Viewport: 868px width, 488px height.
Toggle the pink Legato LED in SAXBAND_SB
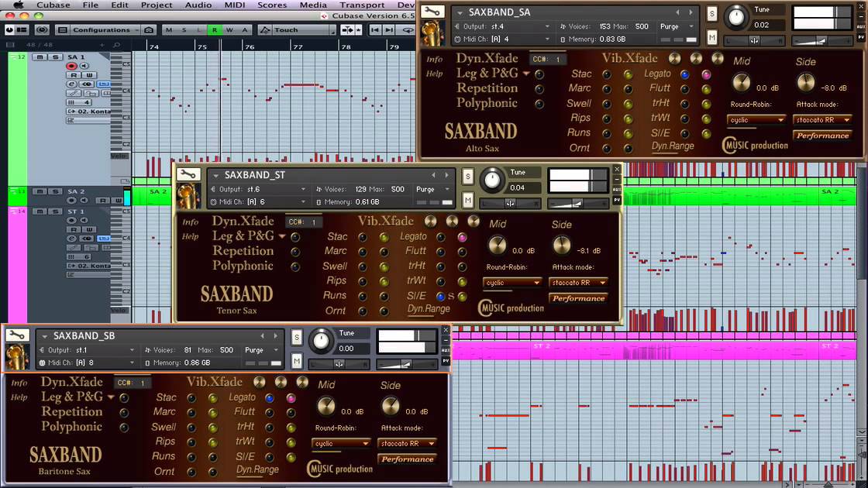click(x=291, y=398)
